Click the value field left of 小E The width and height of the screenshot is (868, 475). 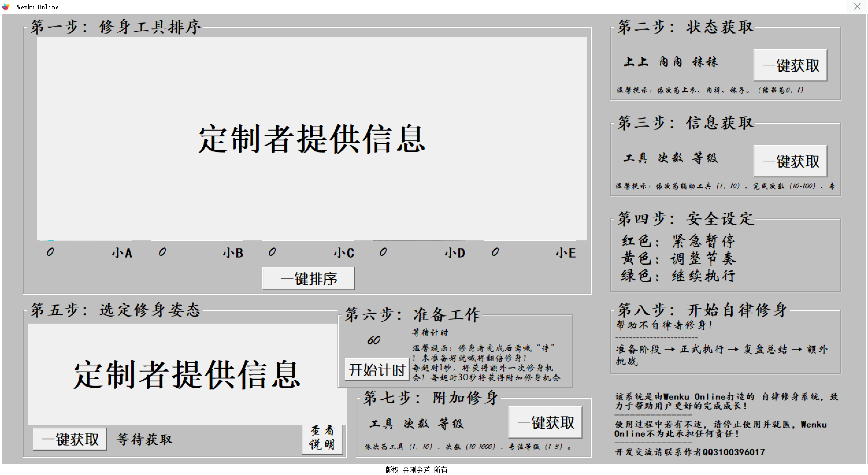(495, 252)
